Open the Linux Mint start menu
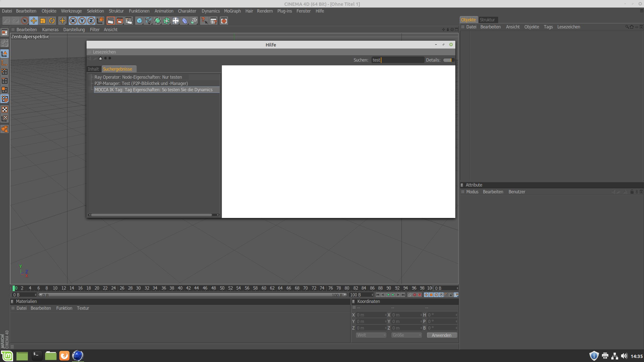This screenshot has height=362, width=644. (x=7, y=356)
